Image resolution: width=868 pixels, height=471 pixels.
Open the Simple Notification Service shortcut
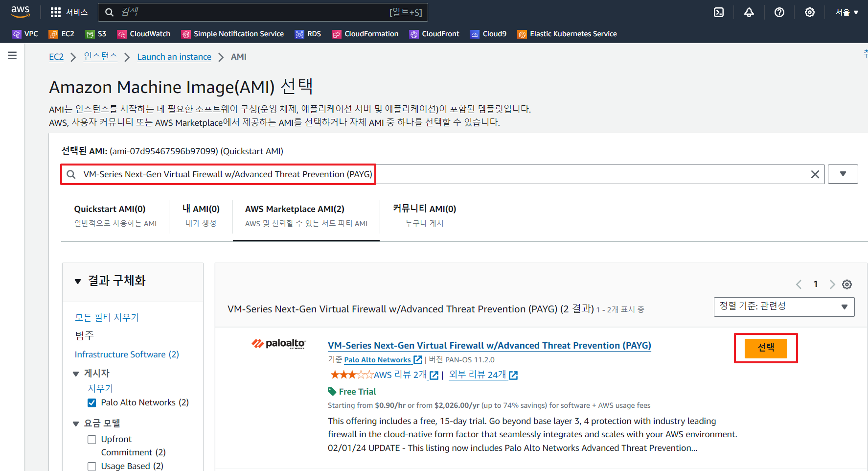pyautogui.click(x=232, y=34)
